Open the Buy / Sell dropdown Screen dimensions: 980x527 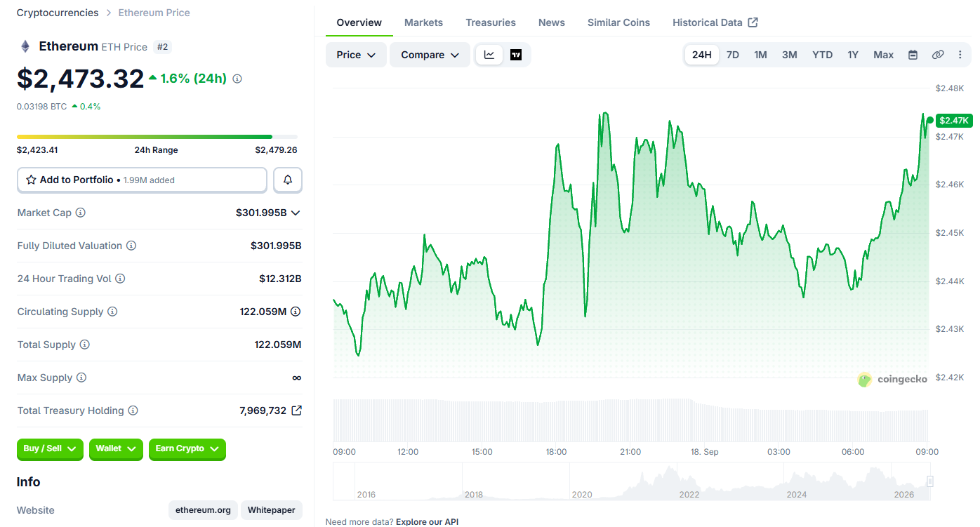50,449
